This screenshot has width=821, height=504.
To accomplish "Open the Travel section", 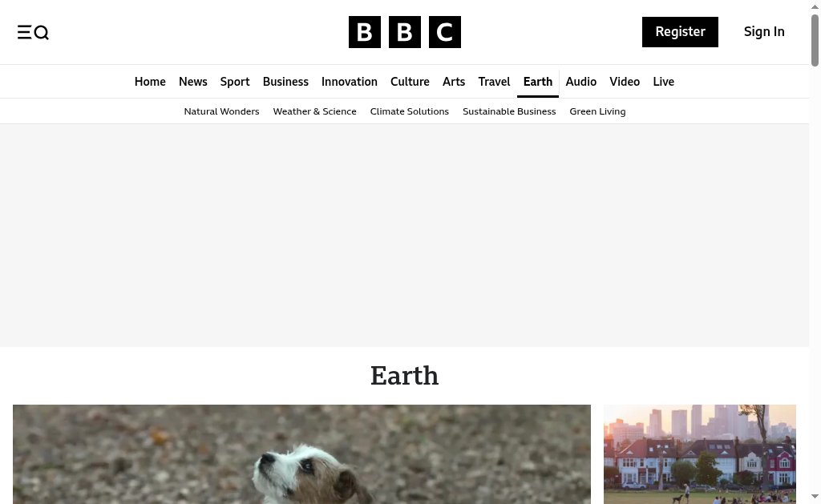I will 494,82.
